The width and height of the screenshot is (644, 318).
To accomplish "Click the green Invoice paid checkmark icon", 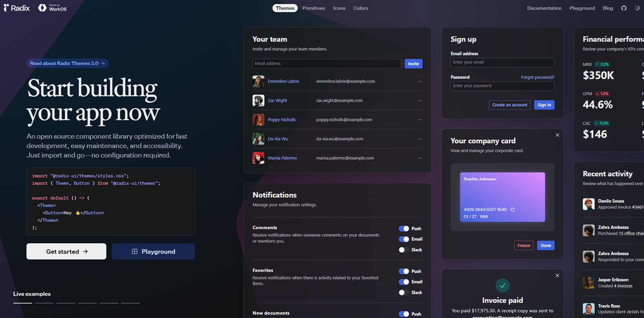I will (502, 286).
